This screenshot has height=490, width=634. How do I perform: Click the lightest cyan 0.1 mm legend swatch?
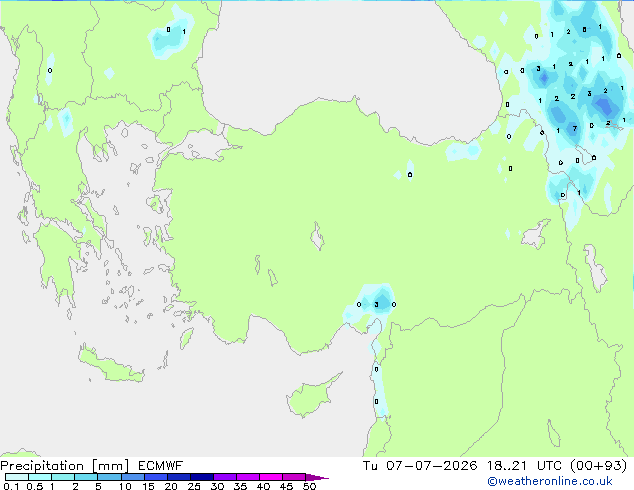pyautogui.click(x=17, y=477)
